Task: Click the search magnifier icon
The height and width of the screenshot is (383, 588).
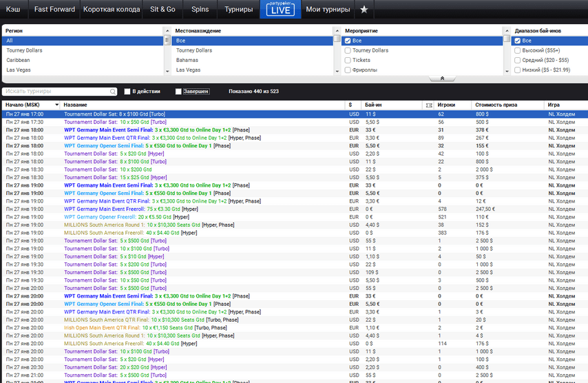Action: (x=112, y=92)
